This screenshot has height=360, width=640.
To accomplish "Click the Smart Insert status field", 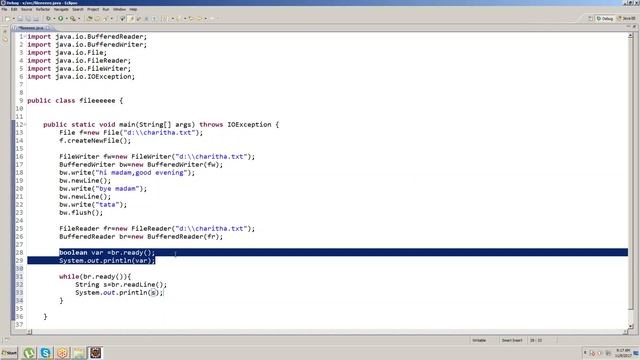I will [x=512, y=340].
